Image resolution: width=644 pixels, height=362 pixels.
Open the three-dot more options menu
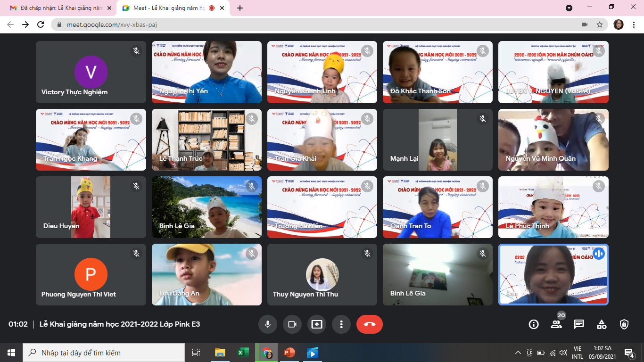click(x=341, y=324)
